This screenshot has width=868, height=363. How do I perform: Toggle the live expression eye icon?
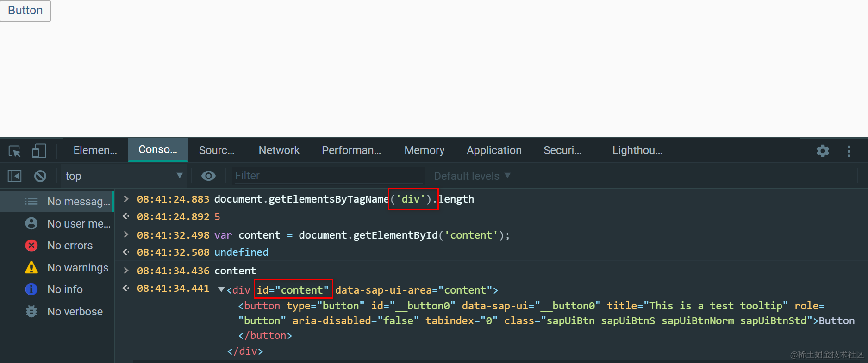208,176
